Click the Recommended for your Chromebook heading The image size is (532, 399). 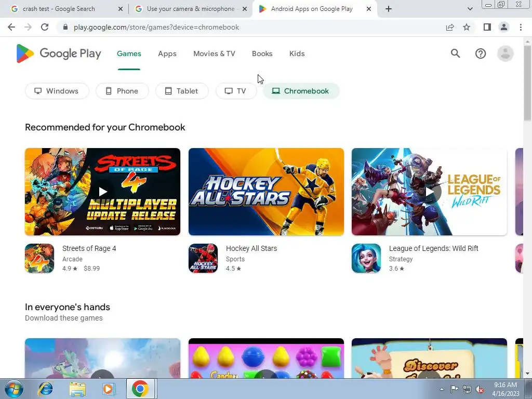[x=105, y=127]
